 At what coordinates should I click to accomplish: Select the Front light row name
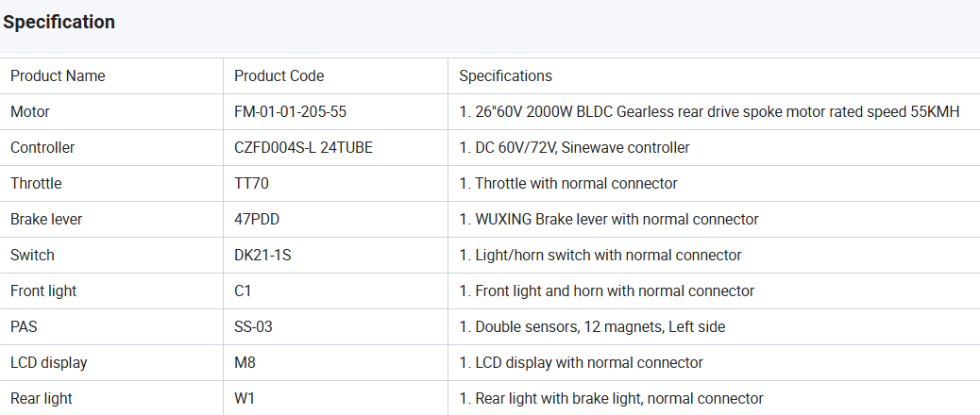[x=43, y=291]
